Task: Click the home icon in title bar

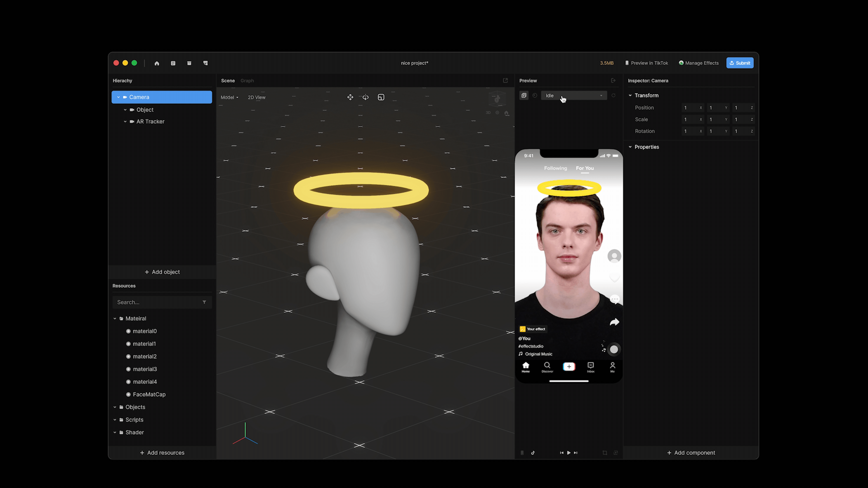Action: pos(157,63)
